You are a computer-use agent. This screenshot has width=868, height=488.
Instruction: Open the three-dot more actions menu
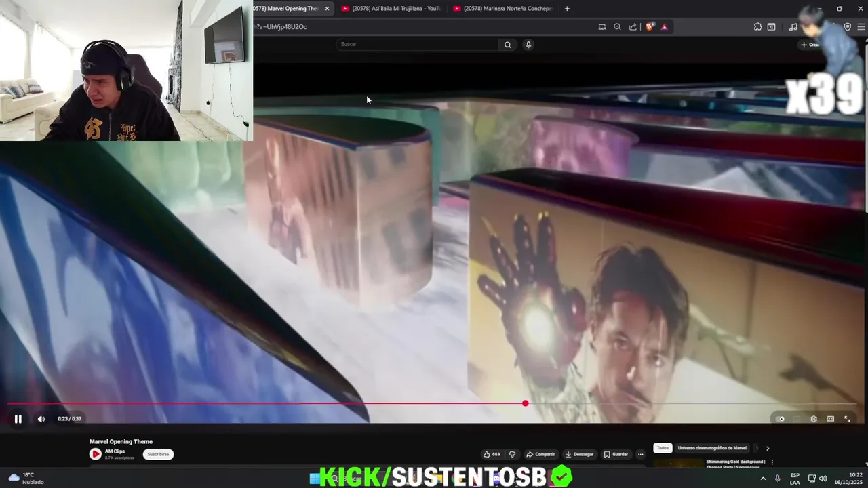tap(640, 454)
